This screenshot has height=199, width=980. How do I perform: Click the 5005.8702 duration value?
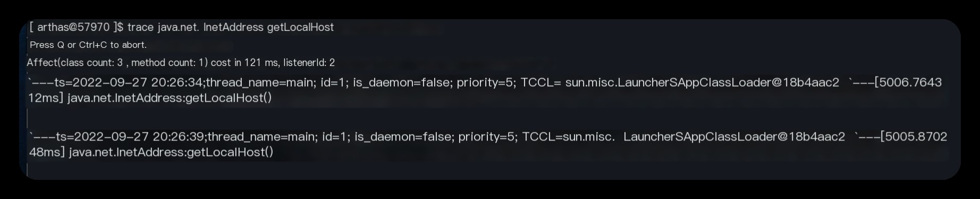[916, 137]
